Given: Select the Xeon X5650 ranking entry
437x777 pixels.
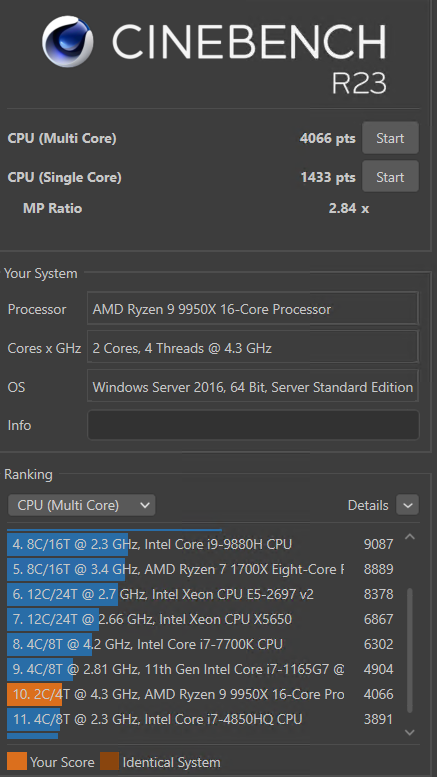Looking at the screenshot, I should (x=201, y=619).
